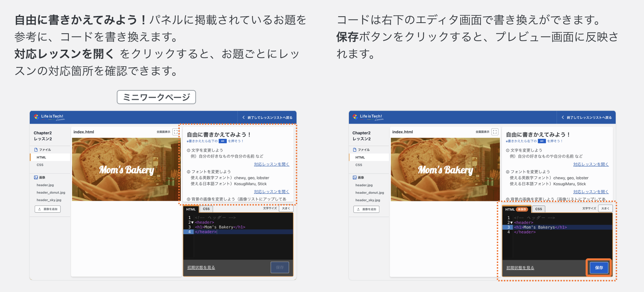644x292 pixels.
Task: Click the 画像 picture icon in right screenshot
Action: point(355,177)
